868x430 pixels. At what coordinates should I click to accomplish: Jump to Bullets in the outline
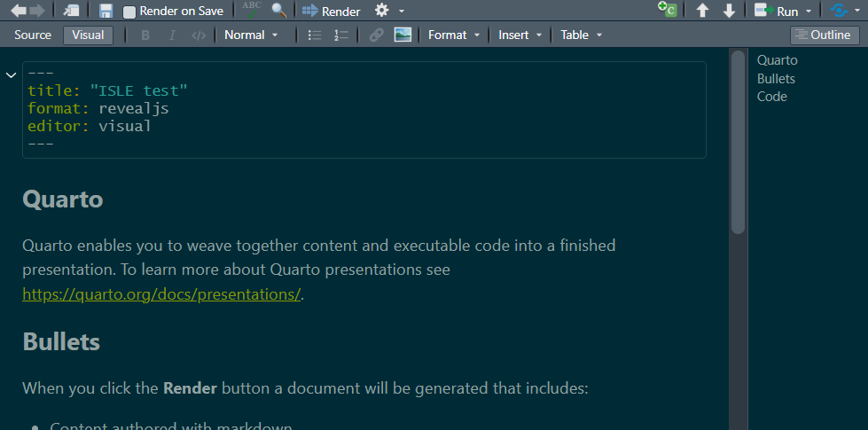(x=776, y=79)
